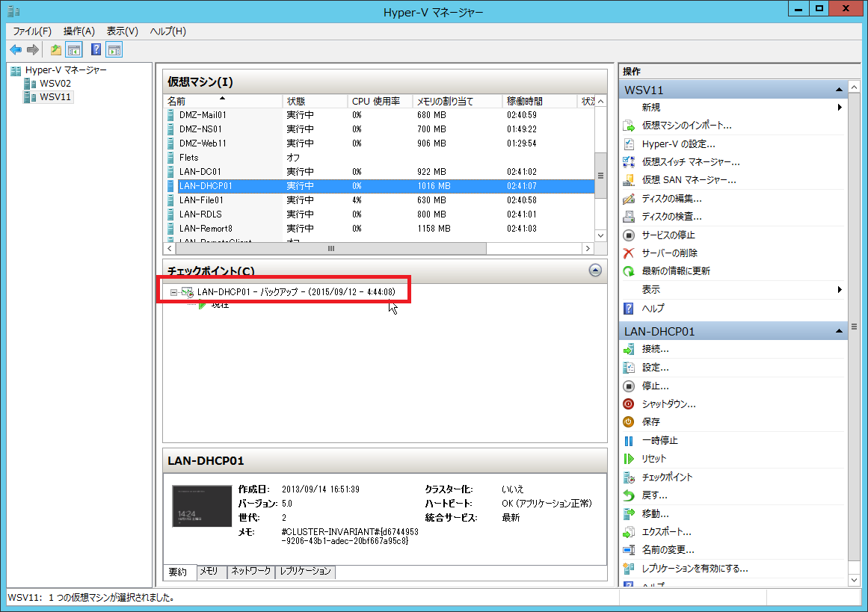Click the Back arrow toolbar icon

point(16,50)
